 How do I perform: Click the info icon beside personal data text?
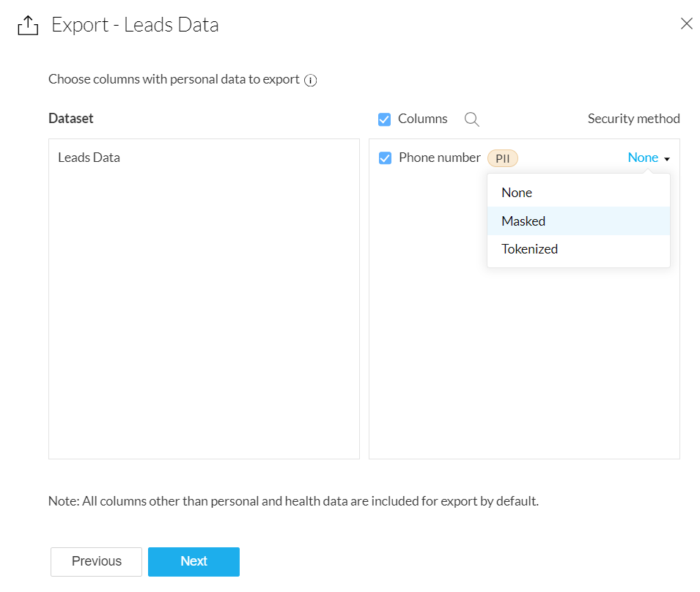(x=310, y=80)
